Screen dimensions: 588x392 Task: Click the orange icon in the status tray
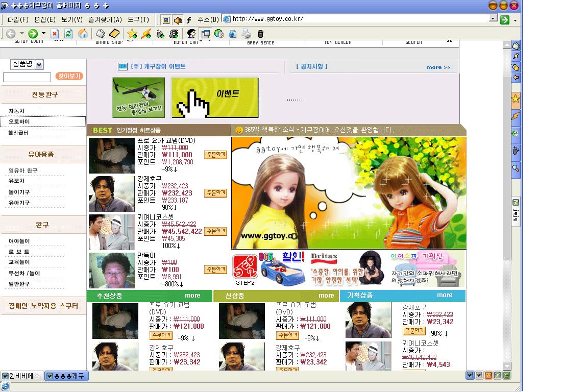tap(488, 375)
